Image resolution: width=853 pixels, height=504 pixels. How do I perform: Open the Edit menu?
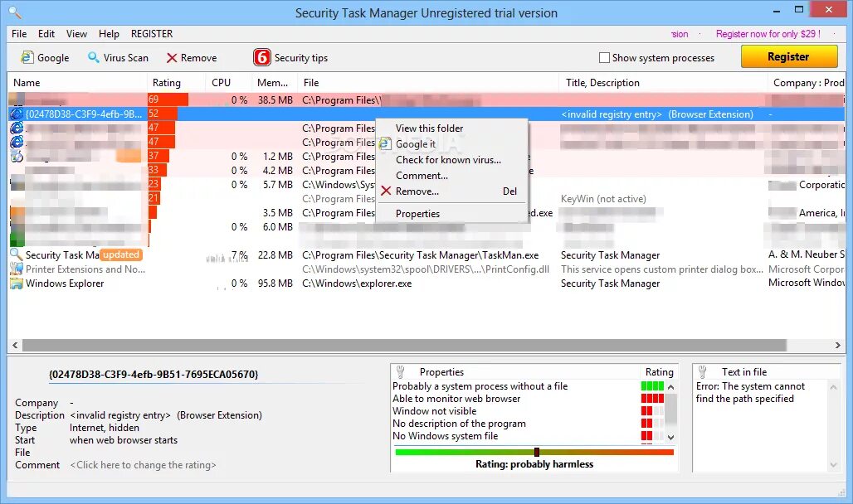46,34
